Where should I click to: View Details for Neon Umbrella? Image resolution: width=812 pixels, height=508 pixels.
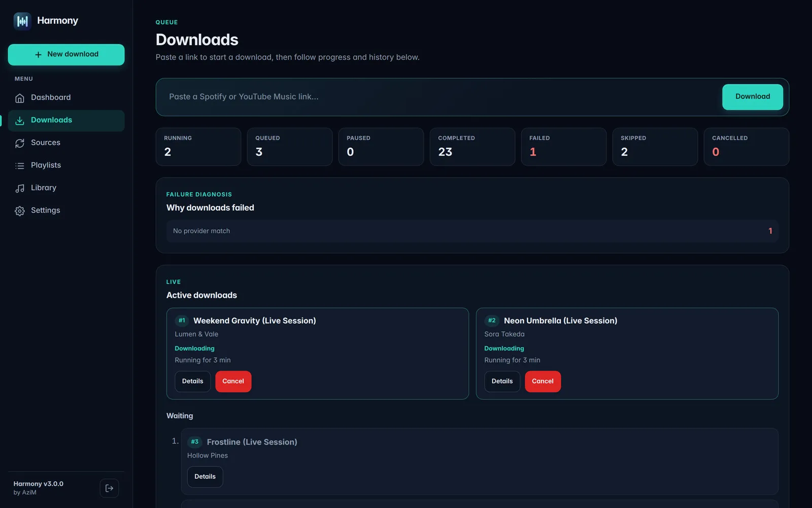point(502,381)
